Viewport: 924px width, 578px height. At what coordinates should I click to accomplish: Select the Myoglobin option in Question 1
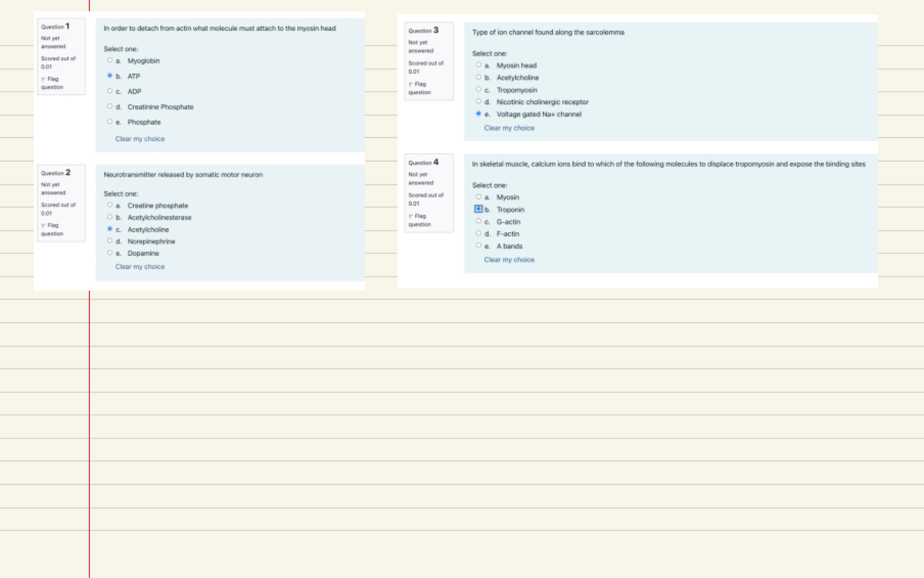(110, 61)
